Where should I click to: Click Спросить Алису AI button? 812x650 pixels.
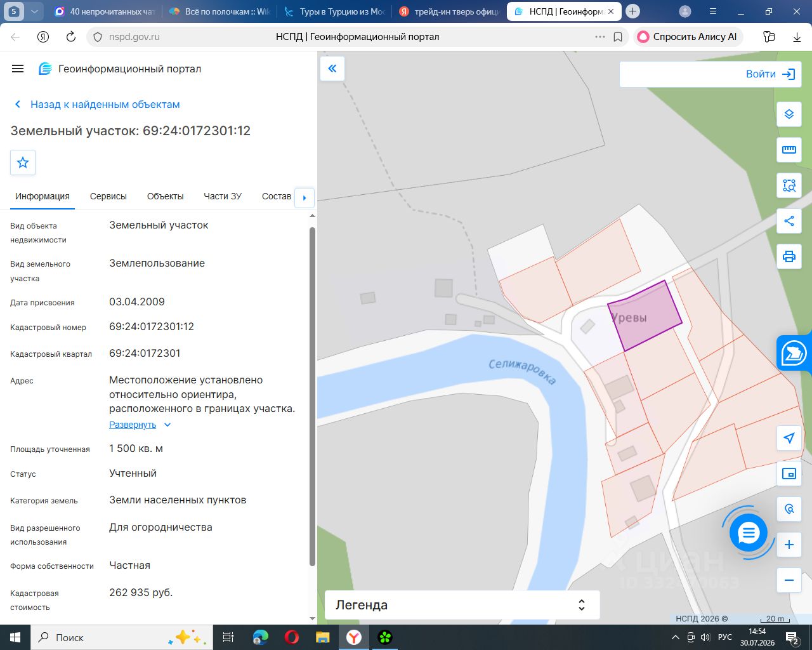tap(688, 37)
